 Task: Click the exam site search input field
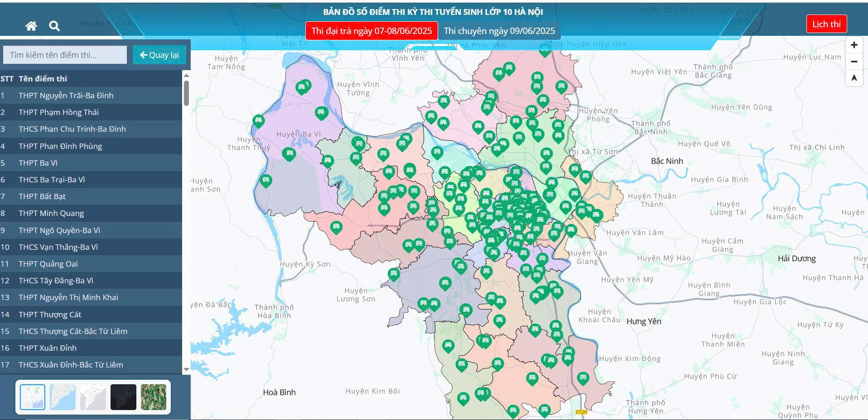point(65,55)
